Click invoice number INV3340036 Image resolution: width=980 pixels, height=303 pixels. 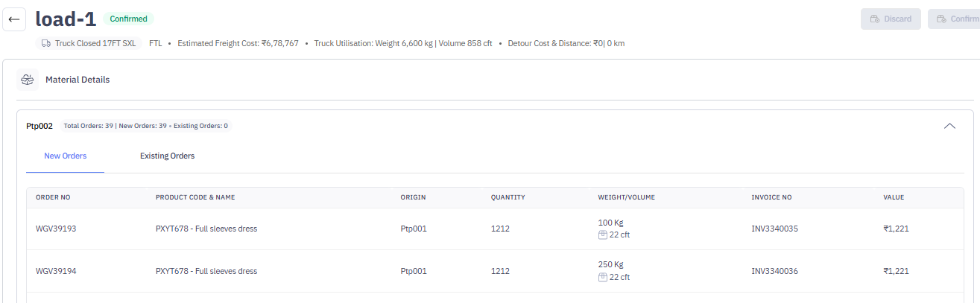point(774,271)
